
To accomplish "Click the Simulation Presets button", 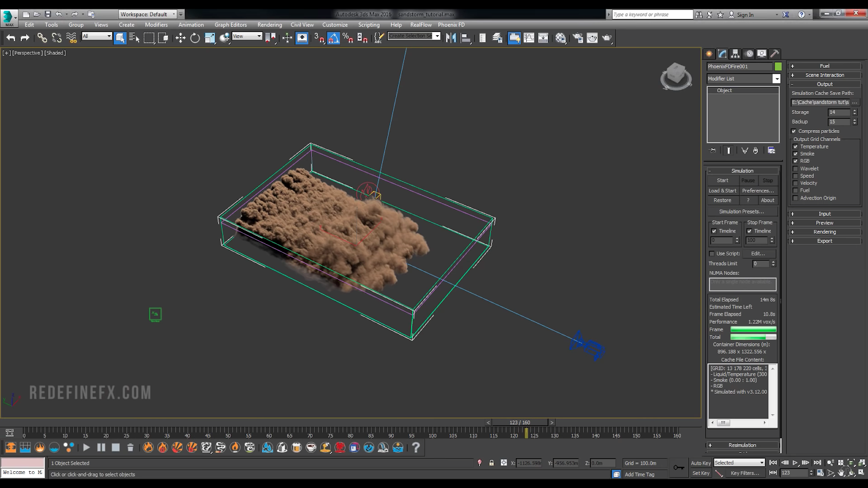I will pos(741,211).
